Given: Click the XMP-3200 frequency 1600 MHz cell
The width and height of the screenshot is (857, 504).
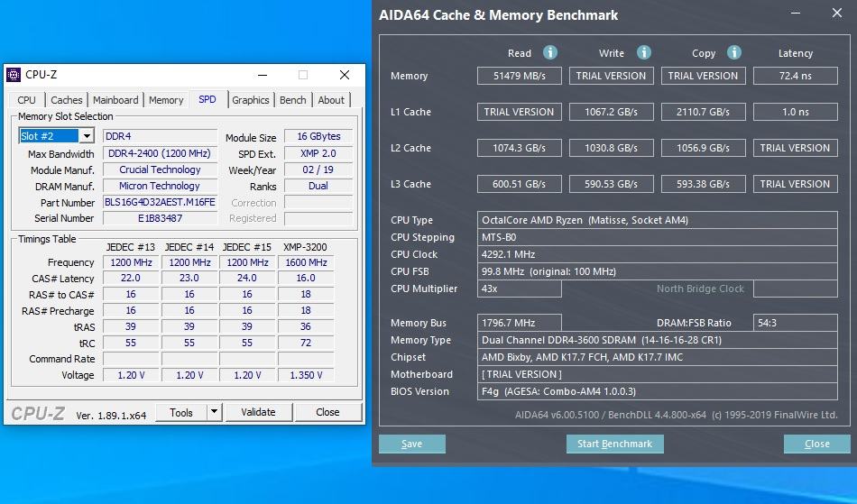Looking at the screenshot, I should point(306,262).
